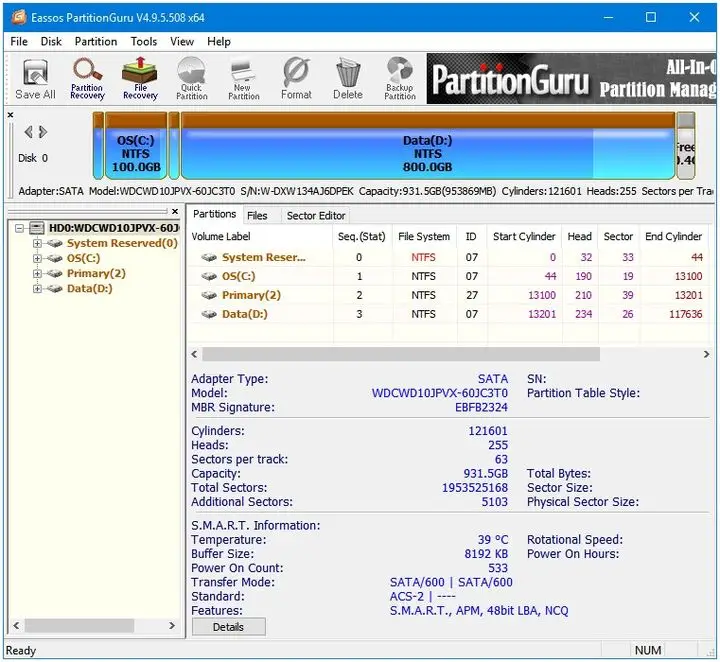
Task: Select Data(D:) row in partition table
Action: click(448, 314)
